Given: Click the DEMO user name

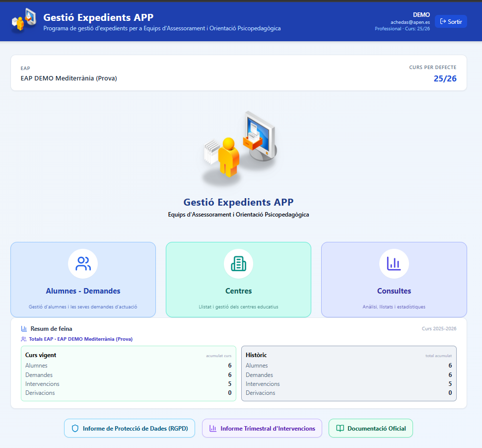Looking at the screenshot, I should pyautogui.click(x=421, y=15).
